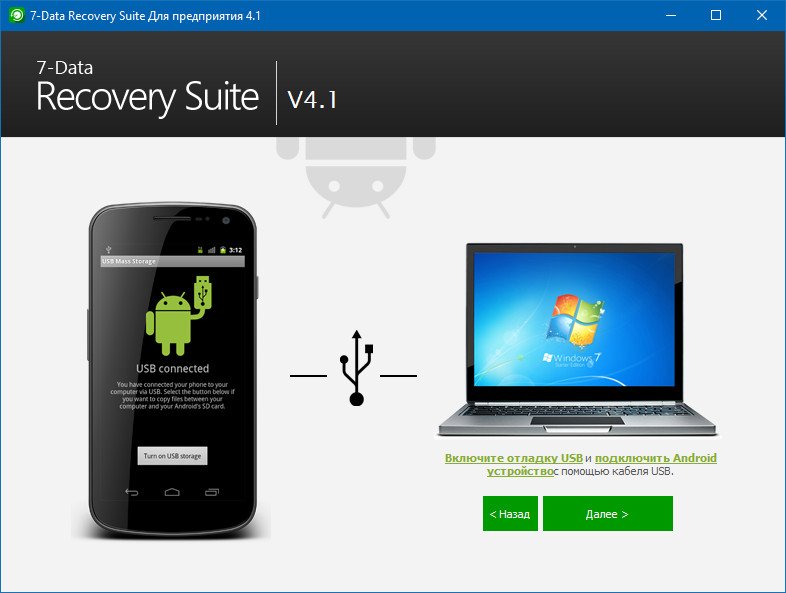This screenshot has width=786, height=593.
Task: Minimize the 7-Data Recovery Suite window
Action: point(671,16)
